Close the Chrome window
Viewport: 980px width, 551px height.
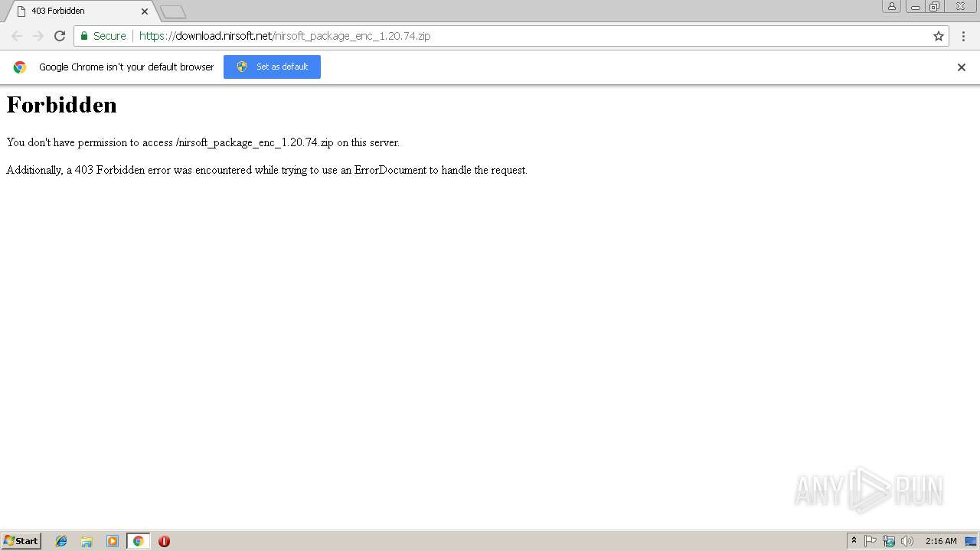coord(960,6)
